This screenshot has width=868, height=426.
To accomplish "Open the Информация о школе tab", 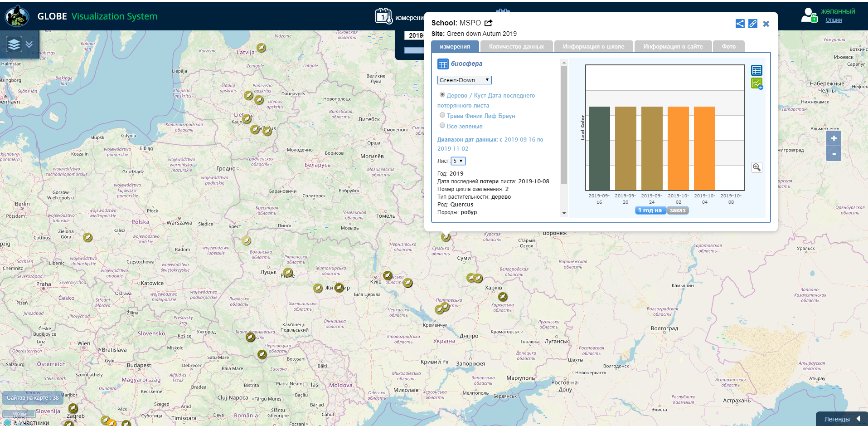I will [593, 46].
